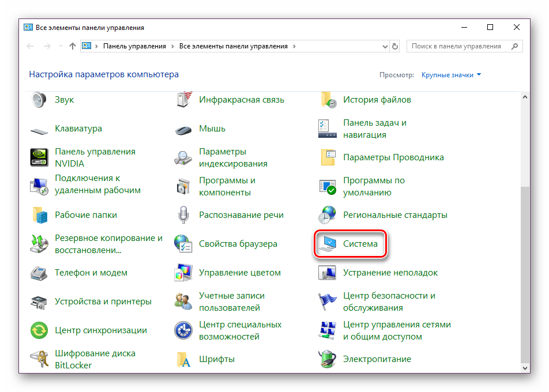Open the Панель задач и навигация icon
This screenshot has height=392, width=549.
click(328, 129)
